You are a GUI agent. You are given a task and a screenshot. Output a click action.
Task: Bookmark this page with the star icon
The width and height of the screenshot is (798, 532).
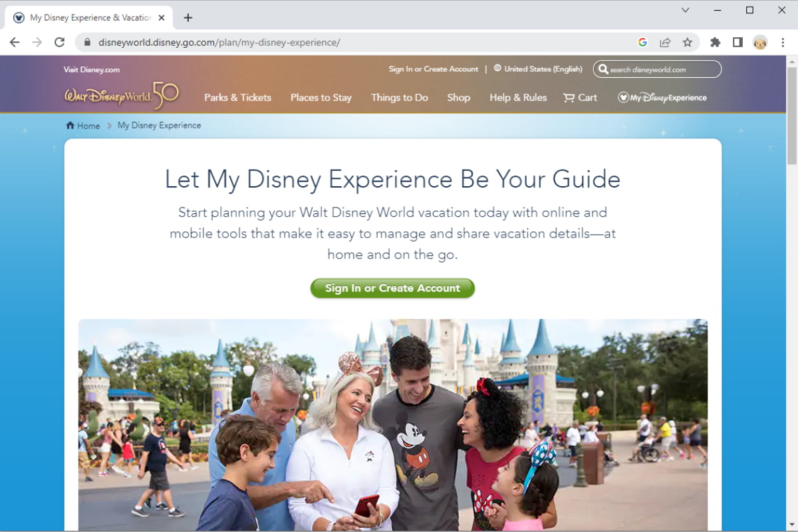pyautogui.click(x=688, y=42)
